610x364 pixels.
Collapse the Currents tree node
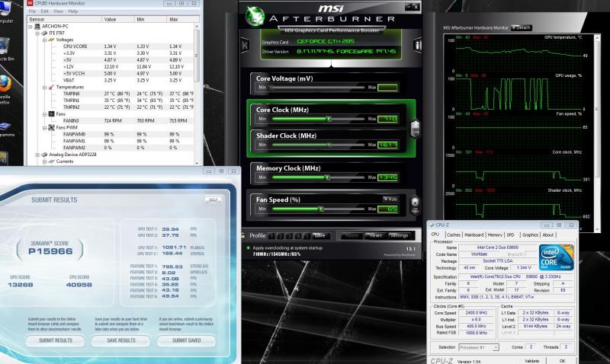pyautogui.click(x=44, y=161)
